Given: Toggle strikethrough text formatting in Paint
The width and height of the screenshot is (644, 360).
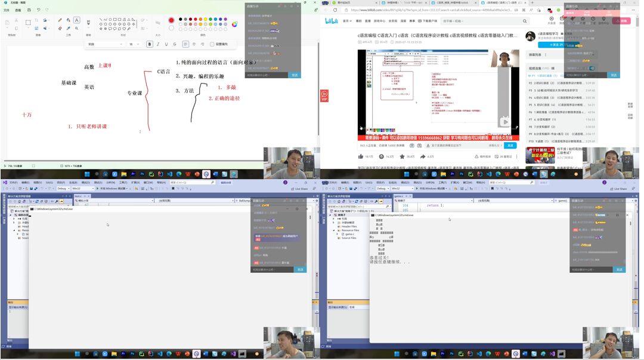Looking at the screenshot, I should click(175, 44).
